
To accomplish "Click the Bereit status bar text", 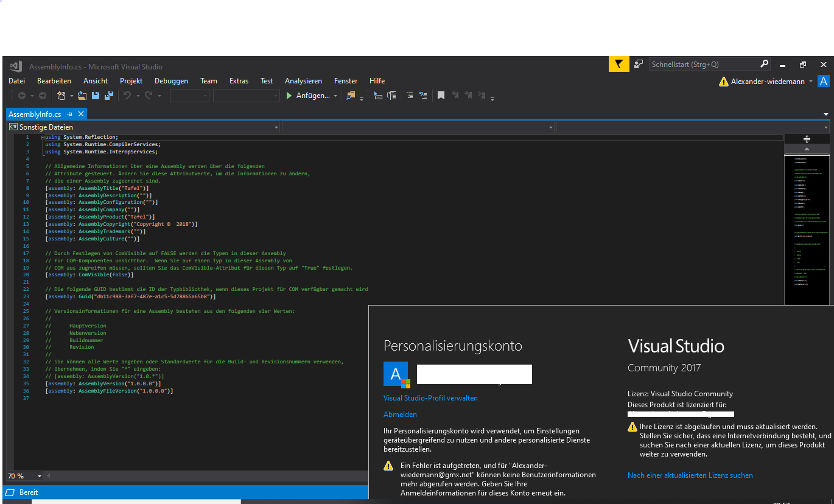I will 29,492.
